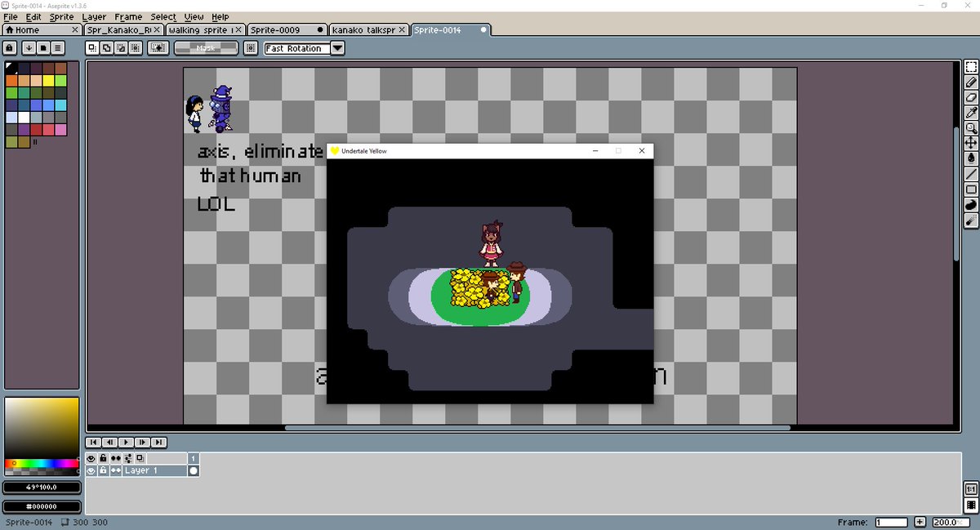The width and height of the screenshot is (980, 530).
Task: Select the Pencil tool
Action: click(971, 82)
